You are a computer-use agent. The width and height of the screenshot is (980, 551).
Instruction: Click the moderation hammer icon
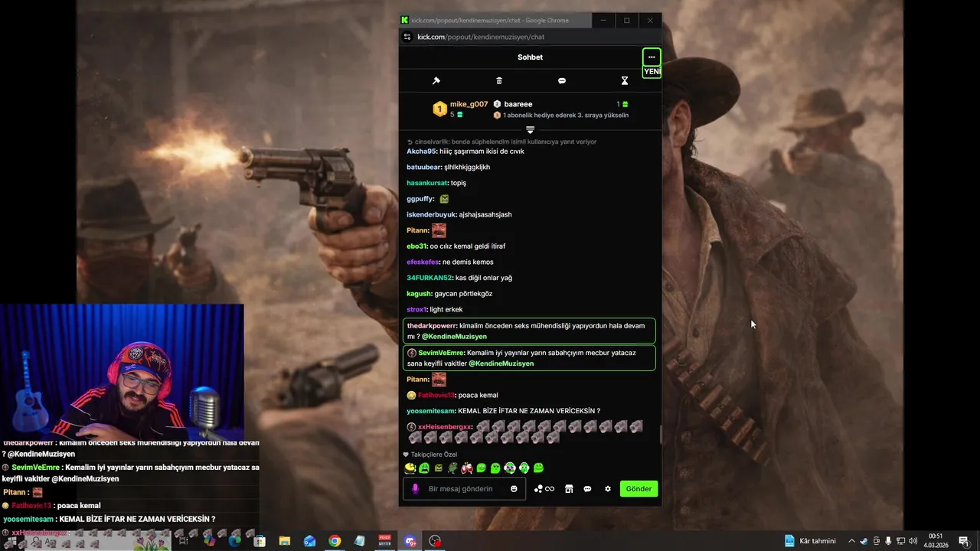(x=436, y=81)
